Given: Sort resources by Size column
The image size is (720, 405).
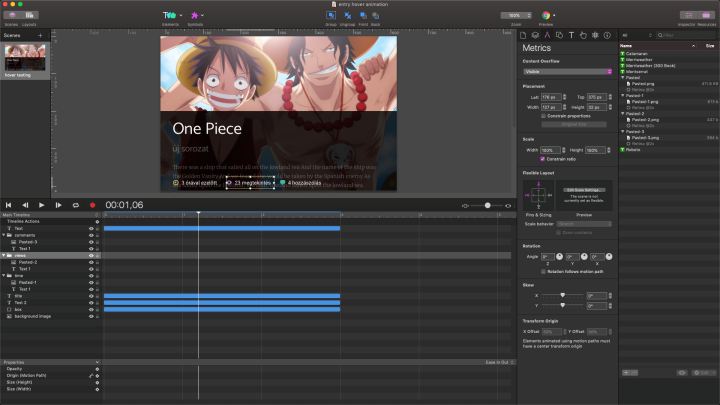Looking at the screenshot, I should [x=710, y=46].
